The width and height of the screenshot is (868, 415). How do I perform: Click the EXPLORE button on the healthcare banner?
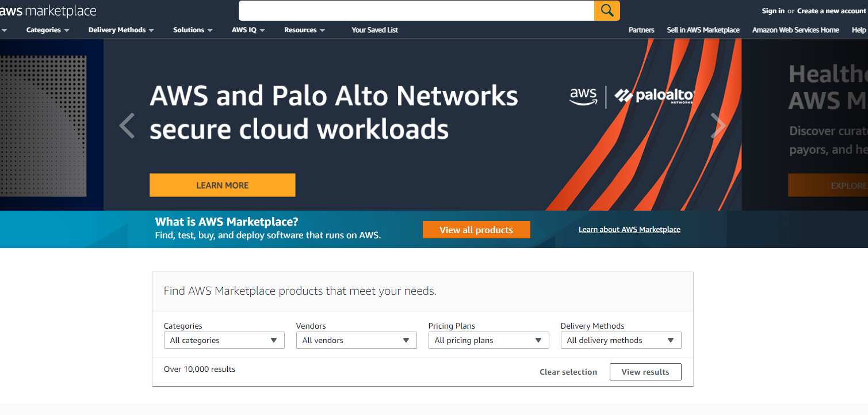tap(828, 185)
